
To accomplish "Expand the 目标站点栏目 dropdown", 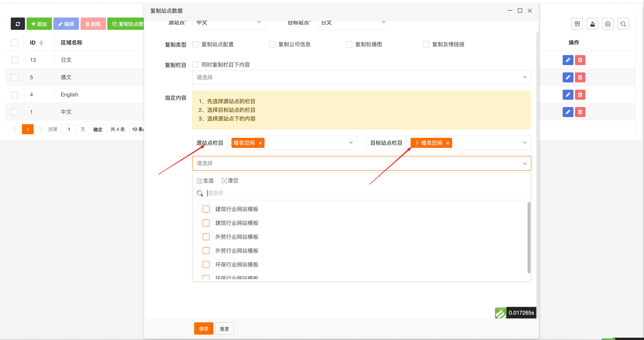I will pyautogui.click(x=524, y=143).
